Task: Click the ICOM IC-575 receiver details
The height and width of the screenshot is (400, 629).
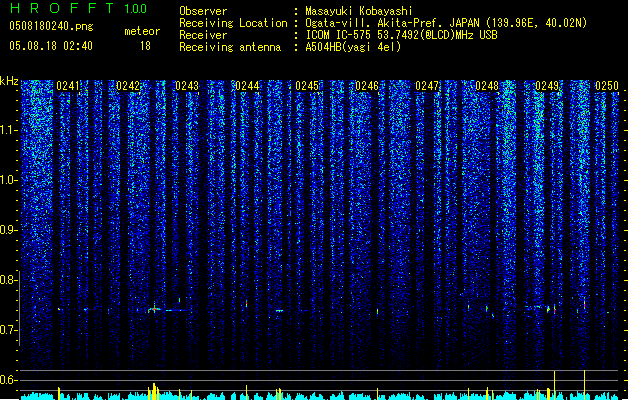Action: tap(402, 35)
